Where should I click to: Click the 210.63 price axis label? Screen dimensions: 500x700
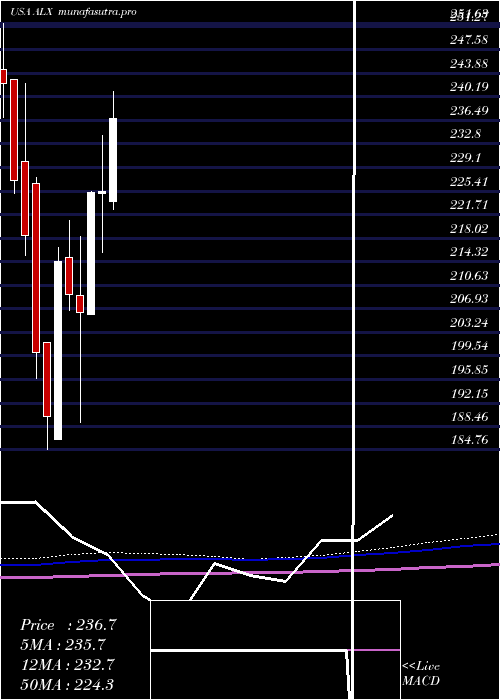tap(469, 276)
